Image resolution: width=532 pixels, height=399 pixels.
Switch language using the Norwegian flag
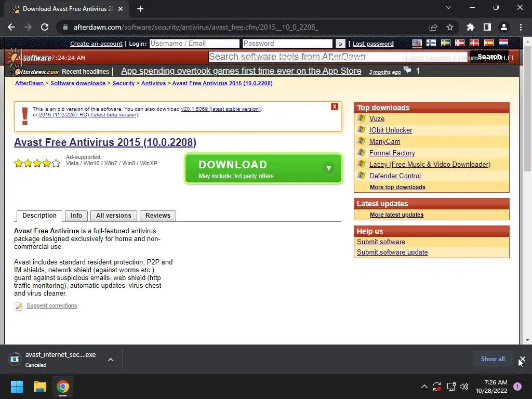(460, 43)
